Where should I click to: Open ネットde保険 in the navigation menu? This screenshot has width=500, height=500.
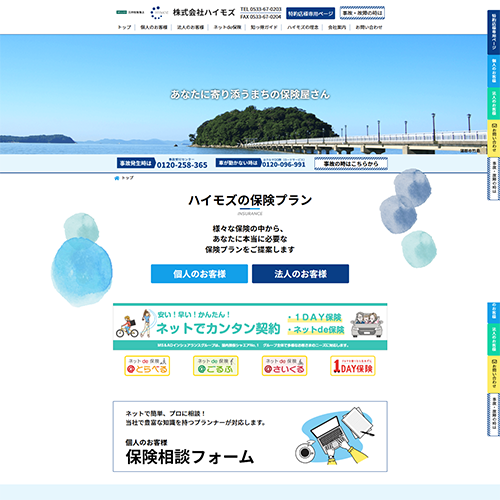[227, 27]
